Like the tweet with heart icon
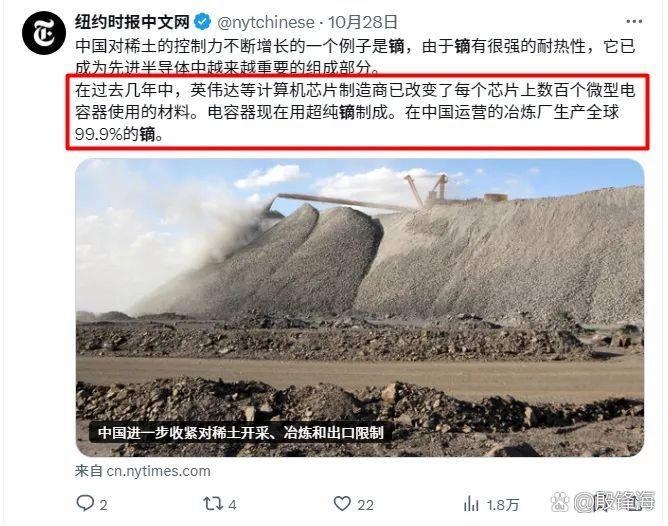Viewport: 668px width, 526px height. click(342, 504)
